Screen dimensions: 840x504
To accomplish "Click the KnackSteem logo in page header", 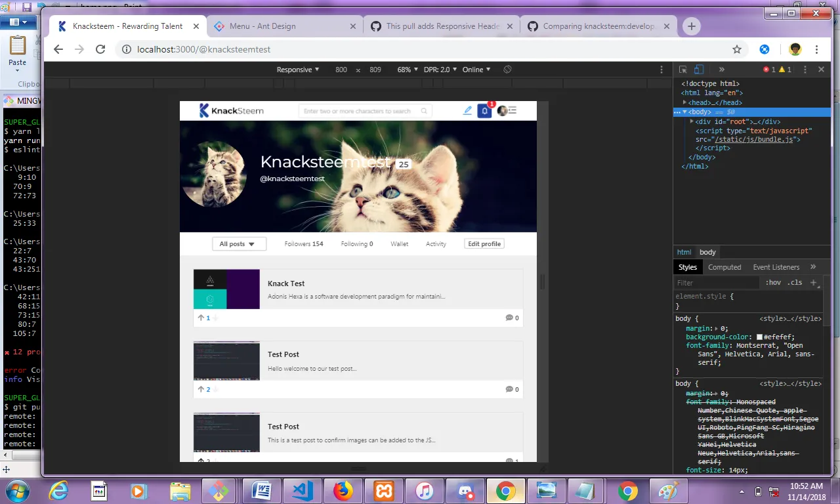I will (231, 111).
